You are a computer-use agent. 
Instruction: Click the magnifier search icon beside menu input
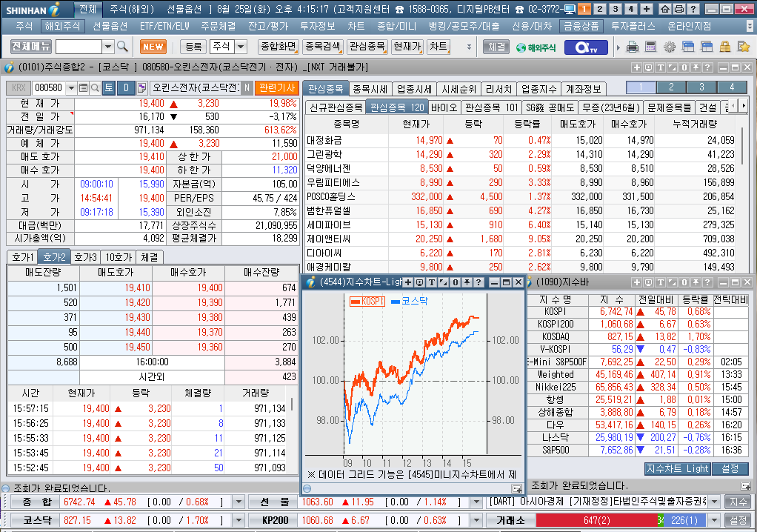(122, 47)
